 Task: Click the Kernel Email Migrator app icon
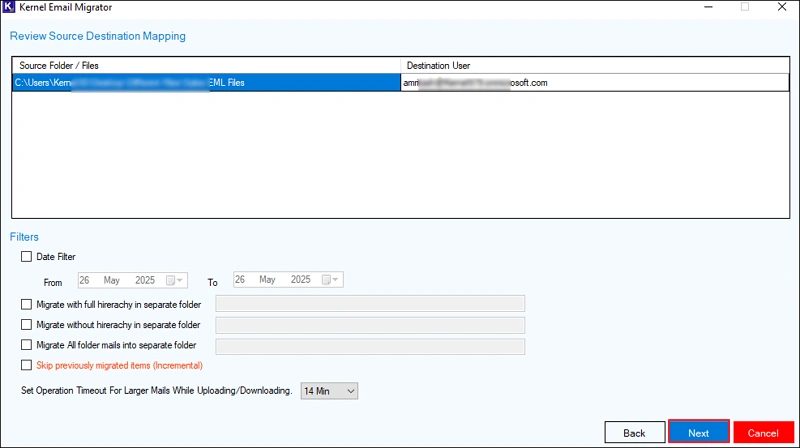click(9, 7)
